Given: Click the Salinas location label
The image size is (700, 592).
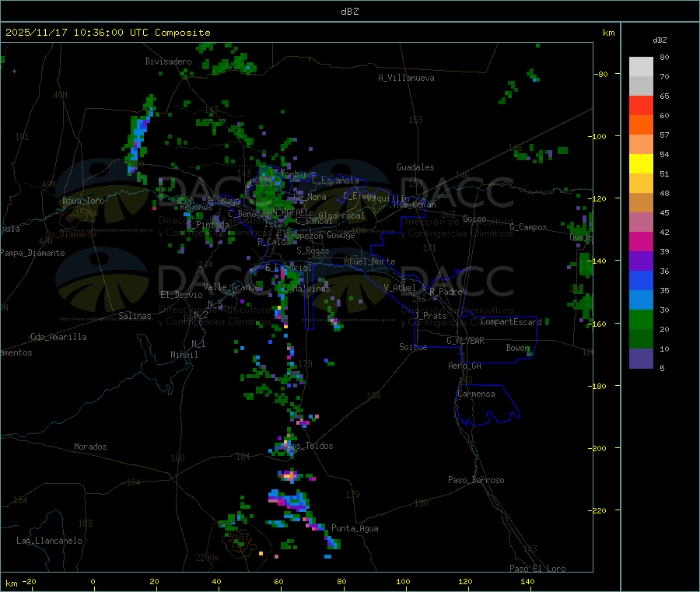Looking at the screenshot, I should tap(135, 316).
